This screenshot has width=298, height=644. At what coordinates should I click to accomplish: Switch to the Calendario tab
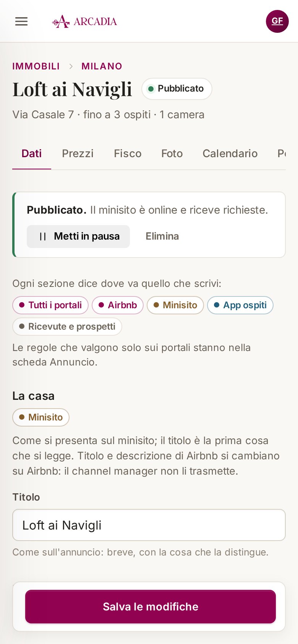[230, 153]
